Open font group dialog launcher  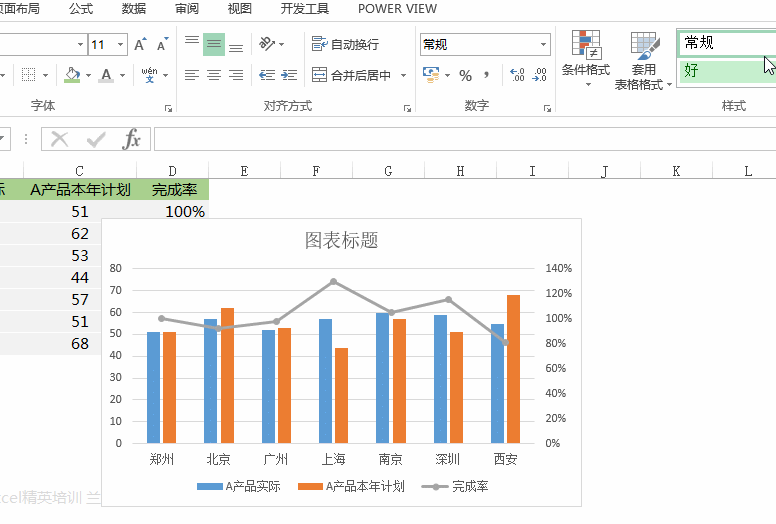(x=168, y=108)
